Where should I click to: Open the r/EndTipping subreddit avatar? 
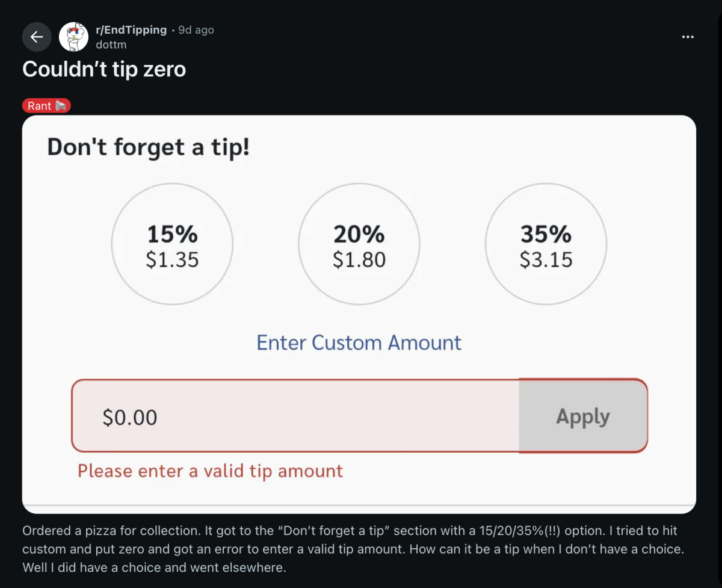(x=73, y=37)
